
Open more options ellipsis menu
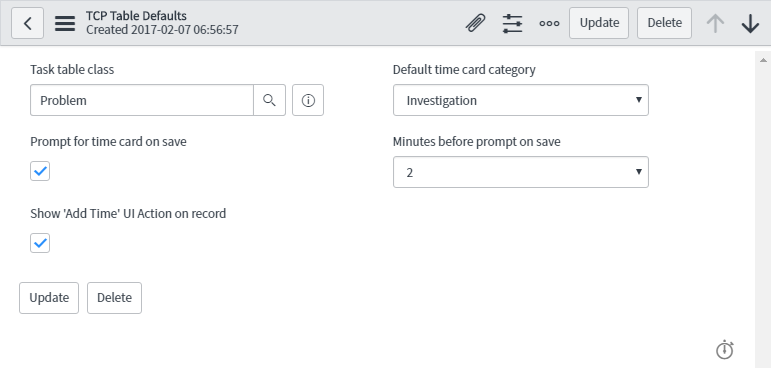(549, 23)
